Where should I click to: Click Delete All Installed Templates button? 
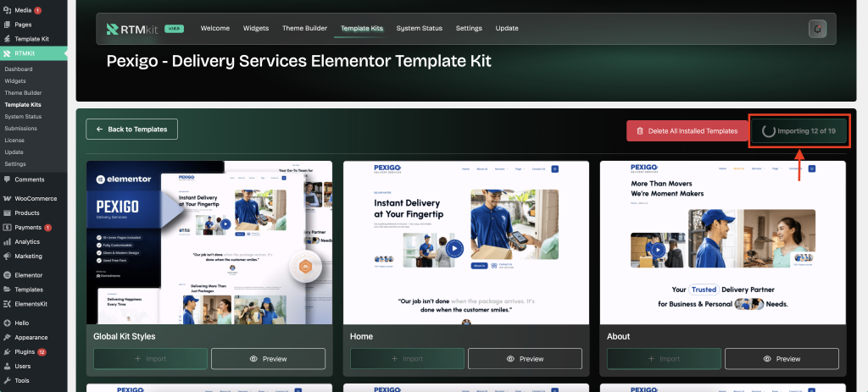tap(687, 131)
